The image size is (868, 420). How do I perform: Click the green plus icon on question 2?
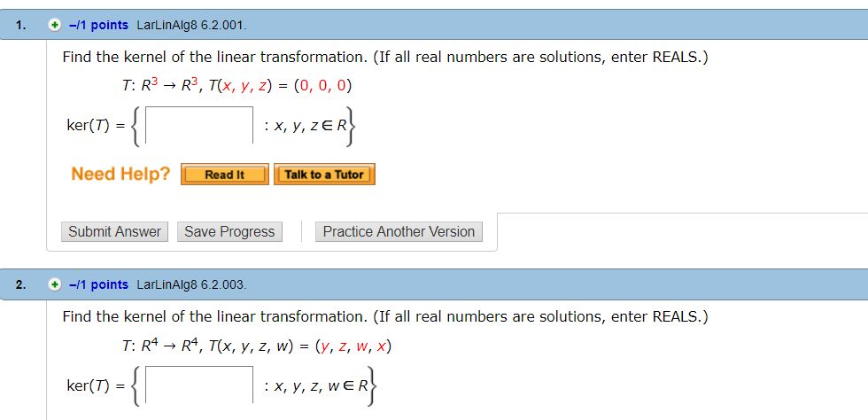[x=55, y=284]
